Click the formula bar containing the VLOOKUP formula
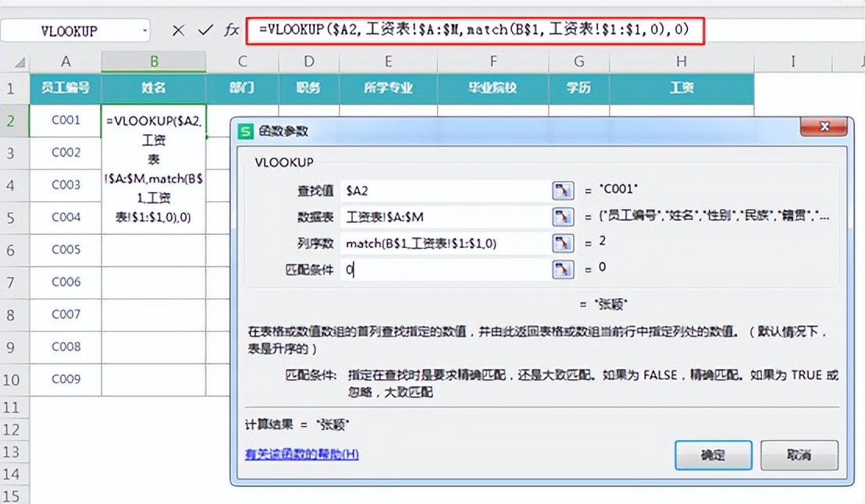The height and width of the screenshot is (504, 865). click(468, 30)
